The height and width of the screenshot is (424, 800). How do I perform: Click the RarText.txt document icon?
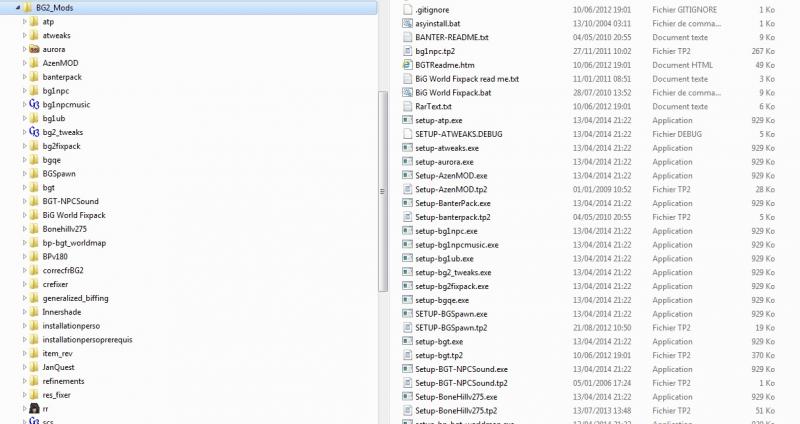click(x=407, y=107)
